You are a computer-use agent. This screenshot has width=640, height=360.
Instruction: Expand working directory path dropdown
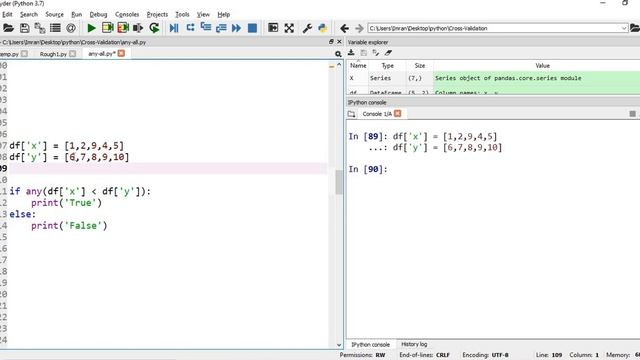(x=624, y=28)
